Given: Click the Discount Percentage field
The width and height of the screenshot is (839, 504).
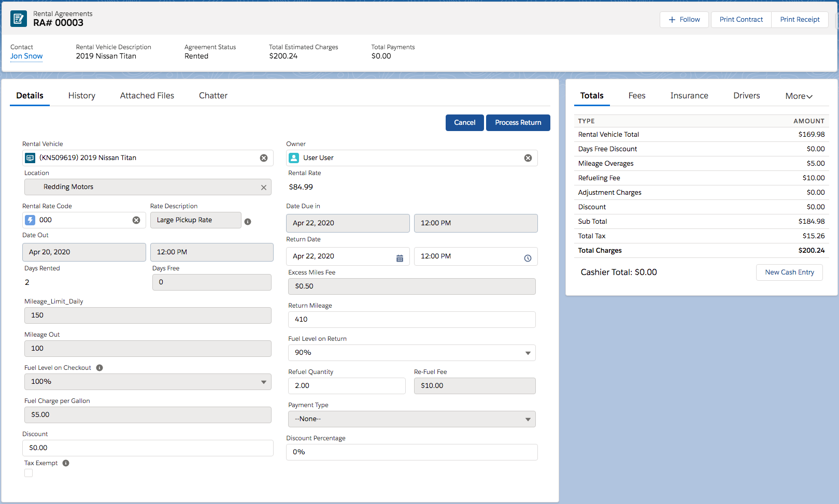Looking at the screenshot, I should 412,452.
